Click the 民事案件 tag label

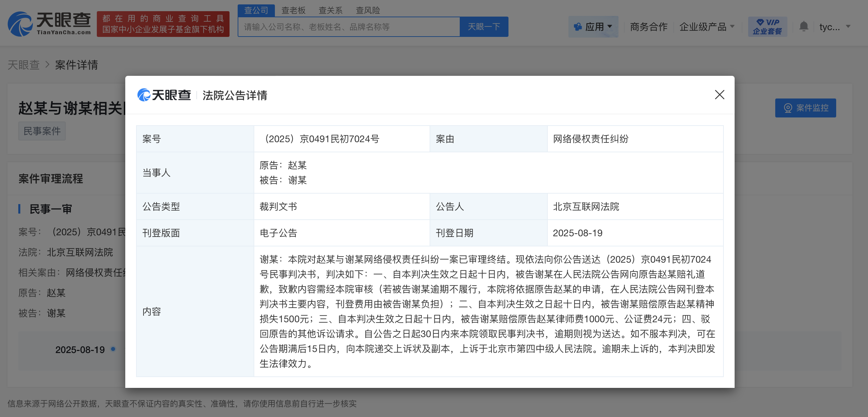pyautogui.click(x=42, y=131)
